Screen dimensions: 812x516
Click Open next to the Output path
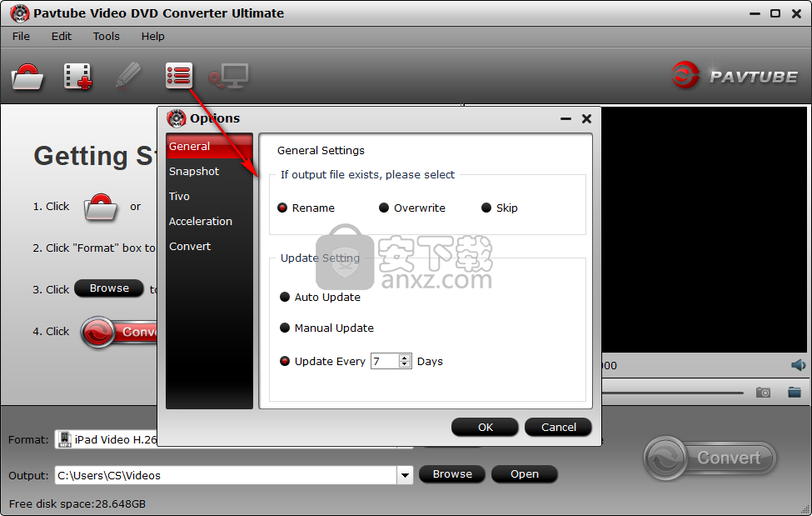525,474
